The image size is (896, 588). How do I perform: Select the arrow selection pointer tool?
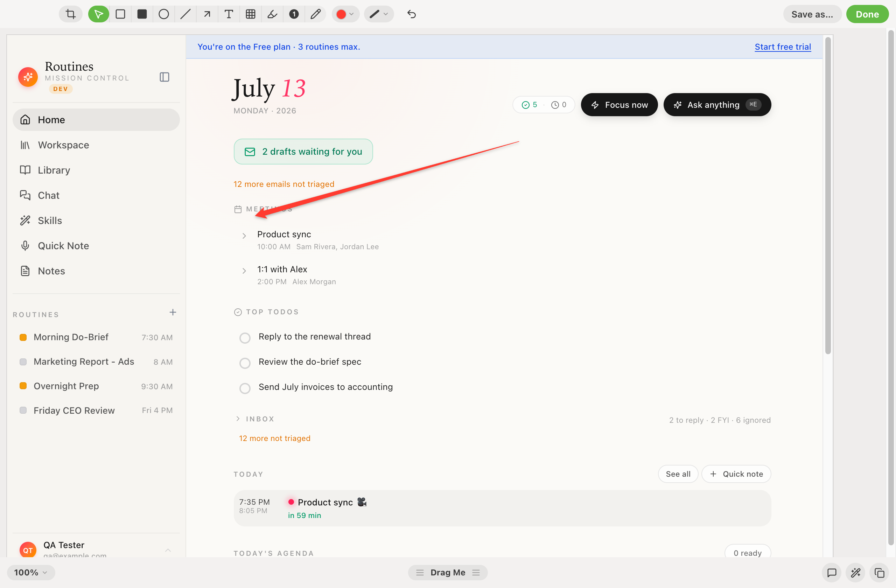(99, 14)
